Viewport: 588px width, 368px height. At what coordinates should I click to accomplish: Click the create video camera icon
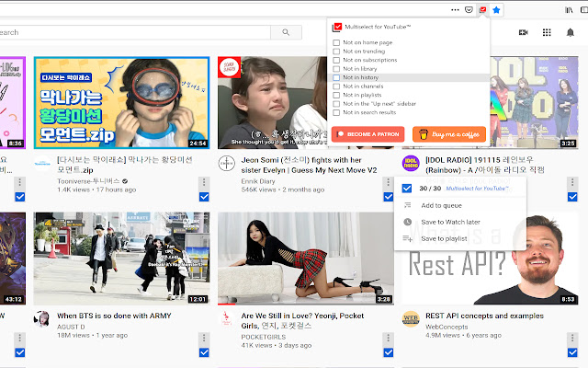[523, 32]
